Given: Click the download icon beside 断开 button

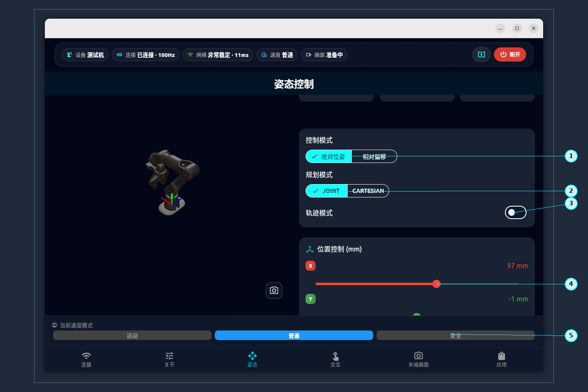Looking at the screenshot, I should pyautogui.click(x=481, y=54).
